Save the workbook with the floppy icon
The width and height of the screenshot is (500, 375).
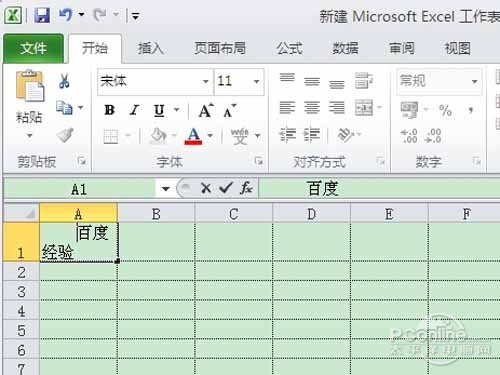(42, 15)
